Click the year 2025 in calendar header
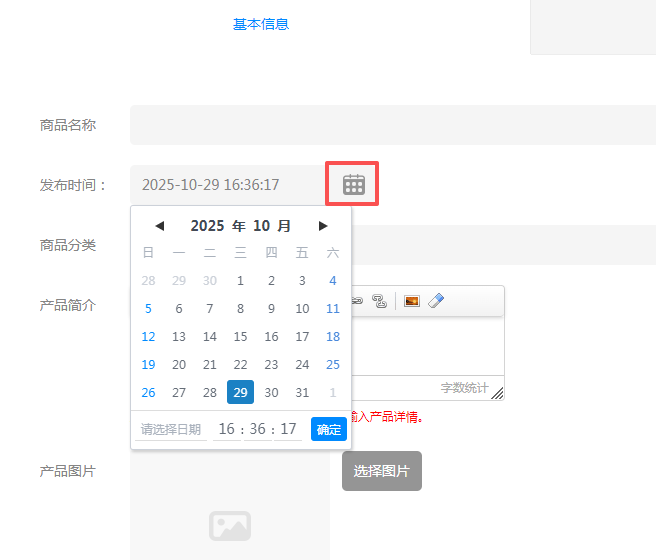 coord(208,226)
